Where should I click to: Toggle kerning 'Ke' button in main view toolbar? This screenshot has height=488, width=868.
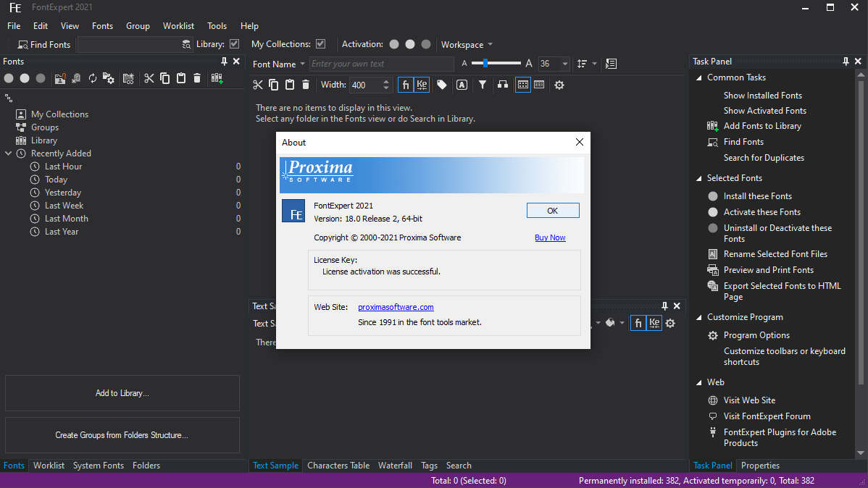point(422,85)
